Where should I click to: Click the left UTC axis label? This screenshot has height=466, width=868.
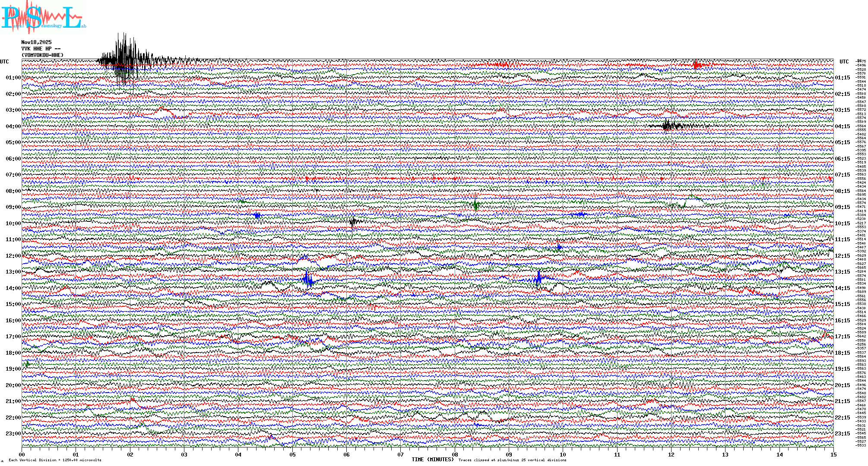point(4,62)
